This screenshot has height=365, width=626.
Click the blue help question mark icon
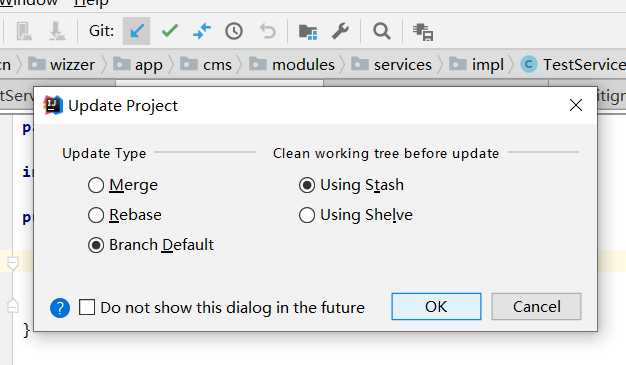60,308
